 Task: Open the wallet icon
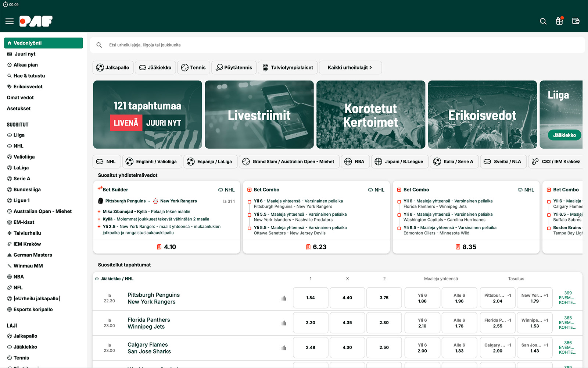pyautogui.click(x=576, y=21)
